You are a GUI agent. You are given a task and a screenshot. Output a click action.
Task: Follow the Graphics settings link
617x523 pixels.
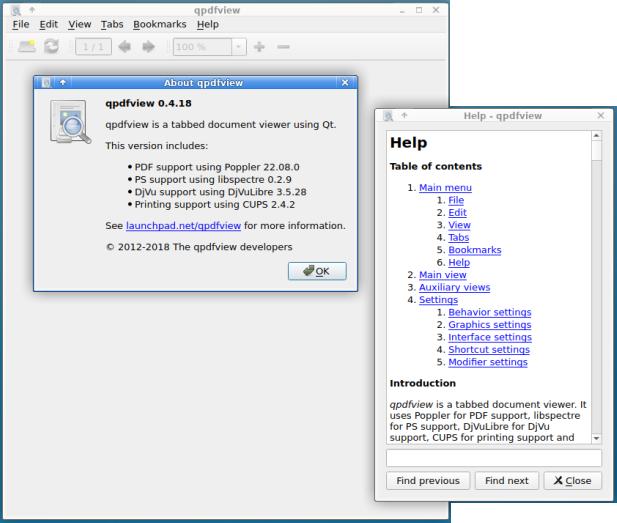(x=490, y=325)
